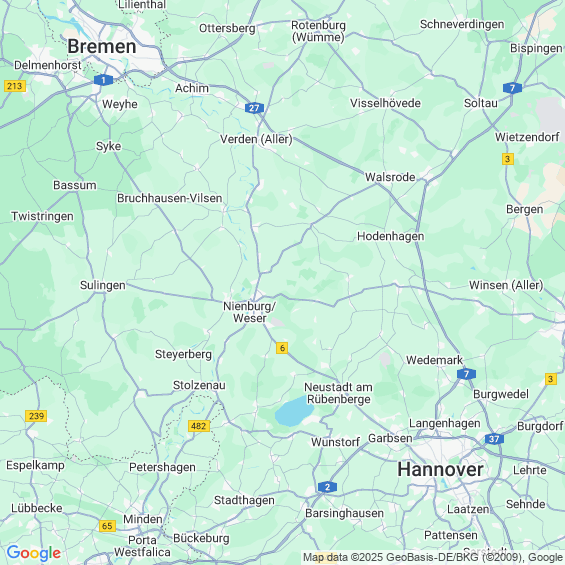The image size is (565, 565).
Task: Click the yellow 213 road shield
Action: 15,86
